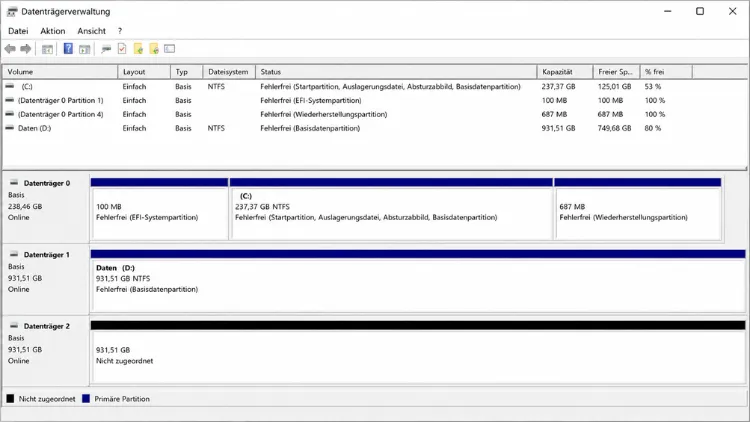
Task: Select Daten (D:) volume in the list
Action: pyautogui.click(x=34, y=128)
